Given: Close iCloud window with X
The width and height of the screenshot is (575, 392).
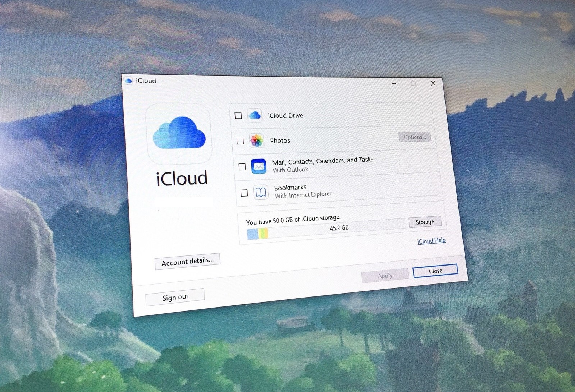Looking at the screenshot, I should [433, 83].
